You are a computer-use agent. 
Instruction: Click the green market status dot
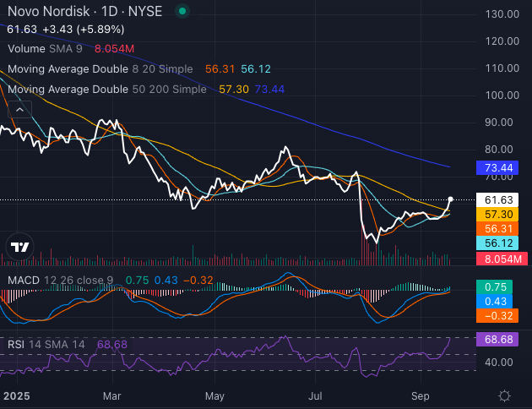click(x=182, y=11)
